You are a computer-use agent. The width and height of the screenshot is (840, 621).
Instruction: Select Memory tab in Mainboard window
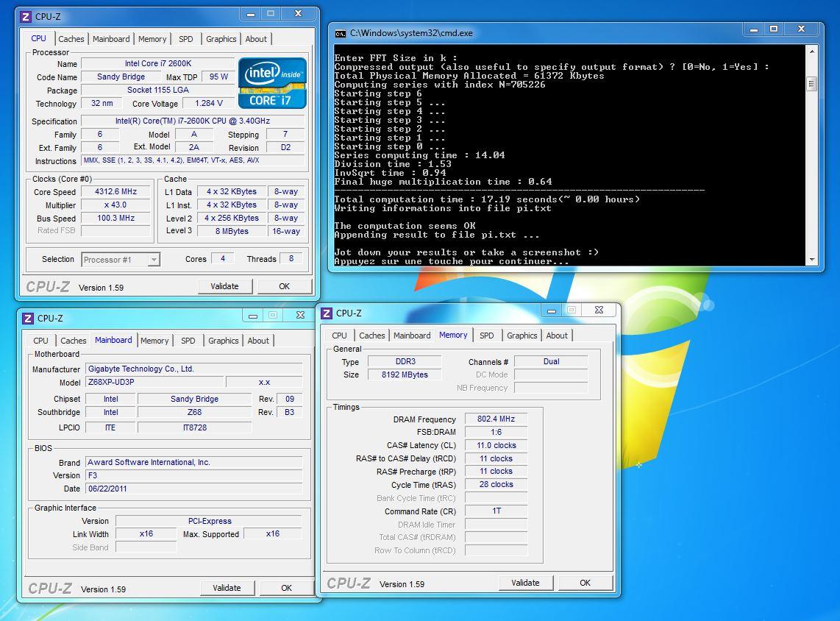point(154,341)
